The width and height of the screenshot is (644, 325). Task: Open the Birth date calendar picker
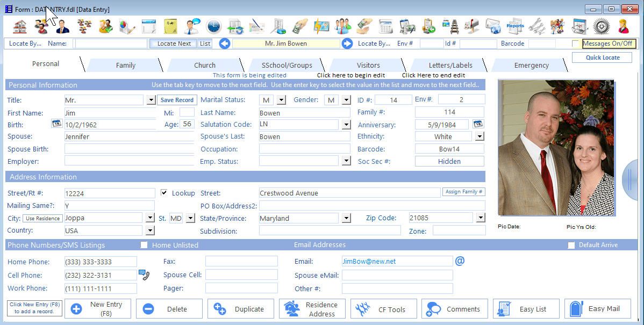tap(56, 124)
